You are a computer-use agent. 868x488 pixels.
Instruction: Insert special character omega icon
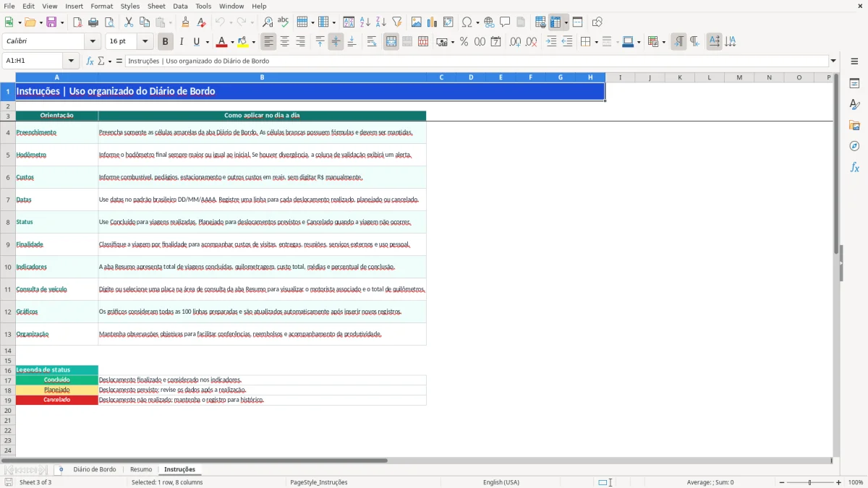(467, 22)
